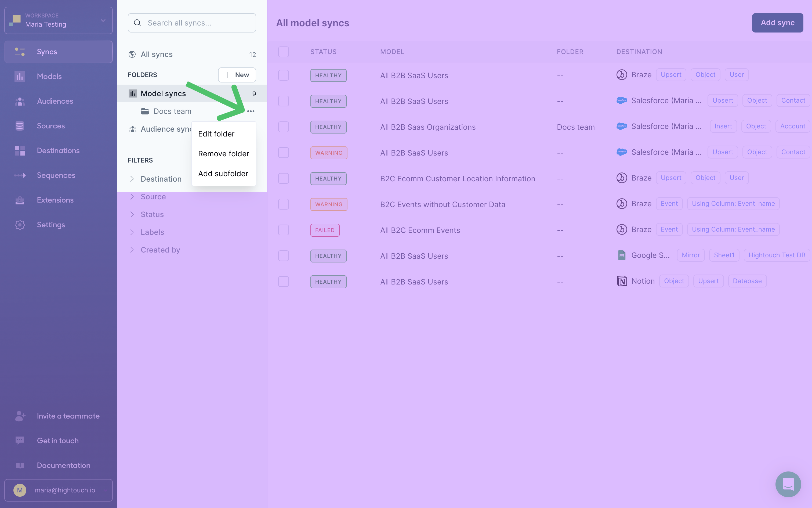Viewport: 812px width, 508px height.
Task: Click the Add sync button
Action: pyautogui.click(x=777, y=23)
